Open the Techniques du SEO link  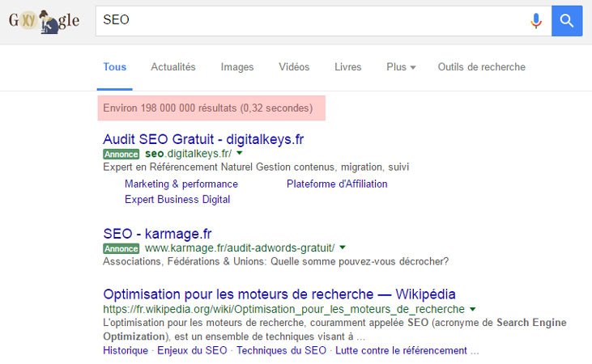pos(281,351)
